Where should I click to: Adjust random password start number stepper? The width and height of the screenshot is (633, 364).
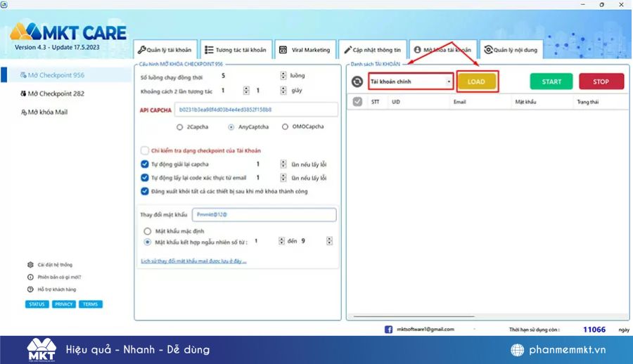coord(281,241)
